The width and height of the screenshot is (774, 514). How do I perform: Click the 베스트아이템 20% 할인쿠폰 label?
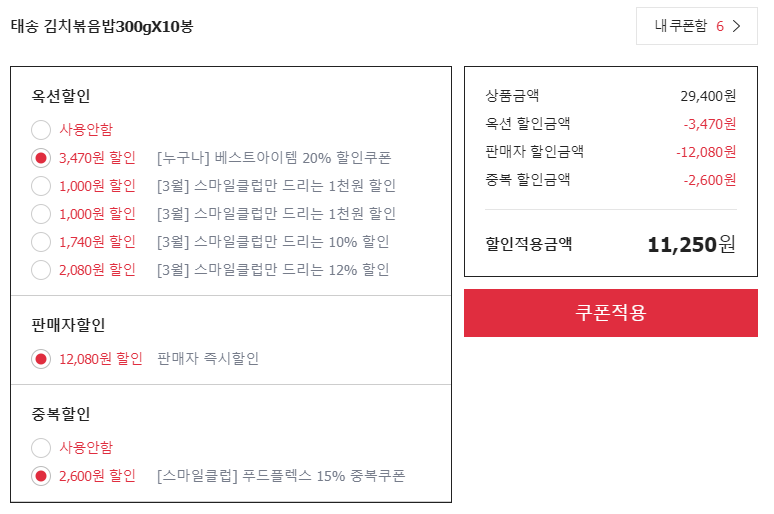click(x=274, y=158)
